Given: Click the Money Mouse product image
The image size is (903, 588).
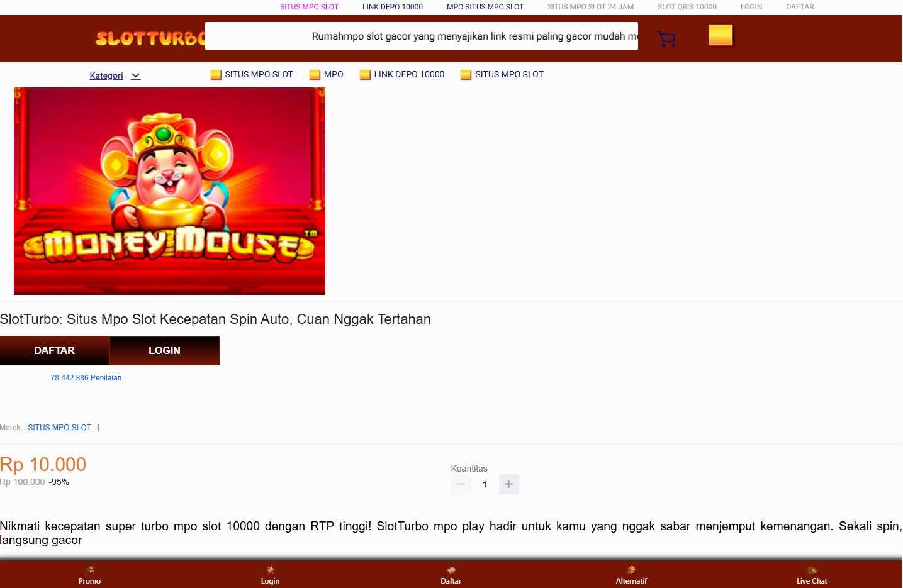Looking at the screenshot, I should coord(169,191).
